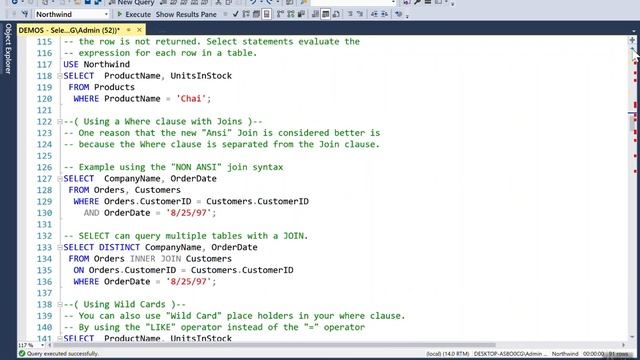Viewport: 640px width, 360px height.
Task: Click the 'Chai' string on line 120
Action: pyautogui.click(x=191, y=99)
